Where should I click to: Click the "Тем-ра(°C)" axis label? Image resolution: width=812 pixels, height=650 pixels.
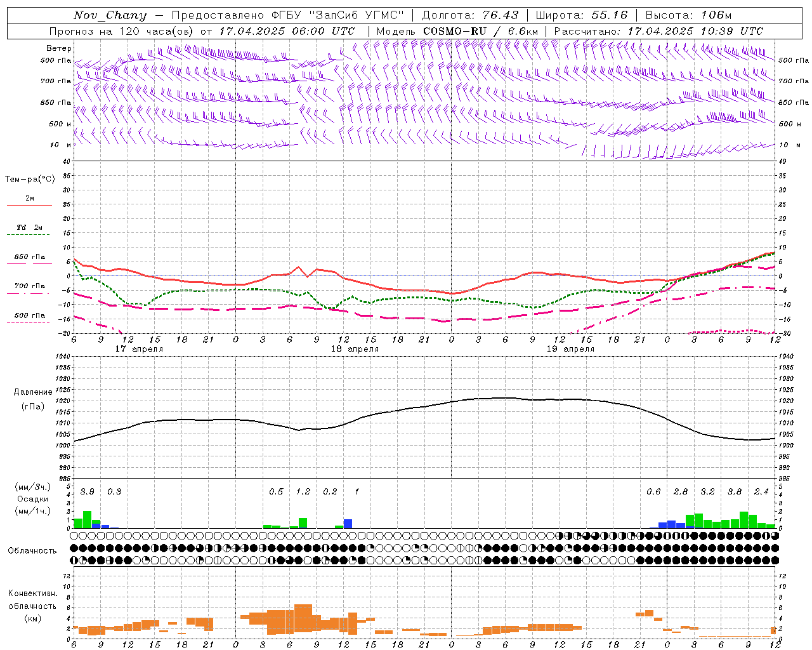(30, 180)
